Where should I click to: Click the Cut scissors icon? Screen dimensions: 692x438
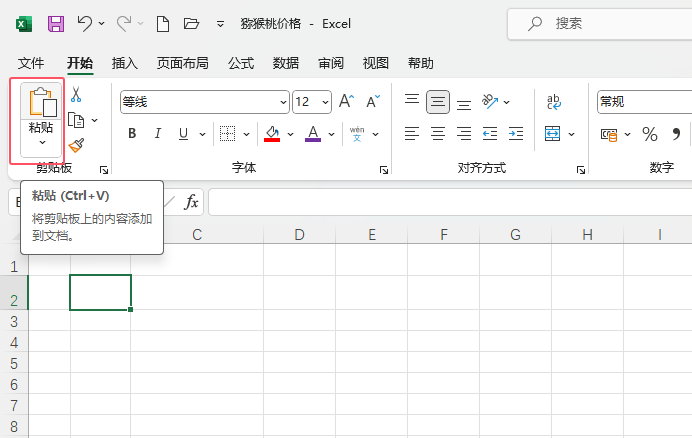76,94
